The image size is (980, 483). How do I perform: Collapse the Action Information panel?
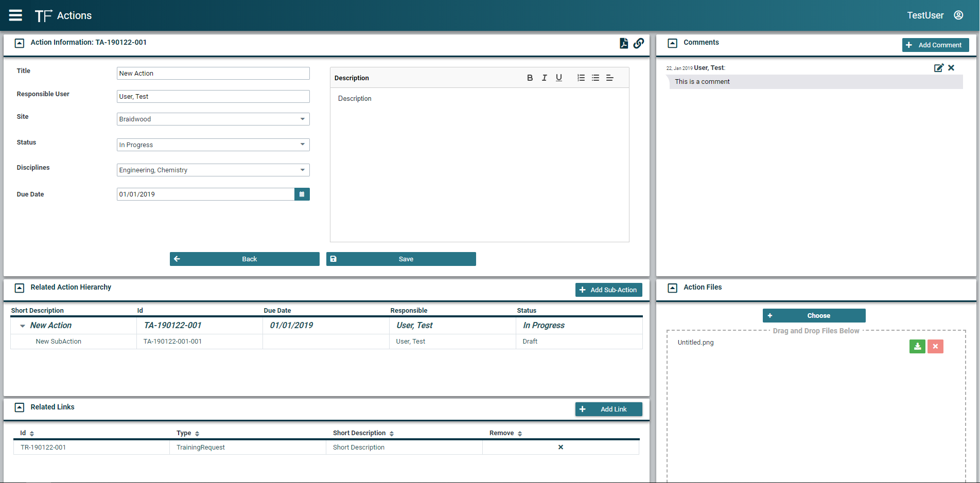(20, 43)
